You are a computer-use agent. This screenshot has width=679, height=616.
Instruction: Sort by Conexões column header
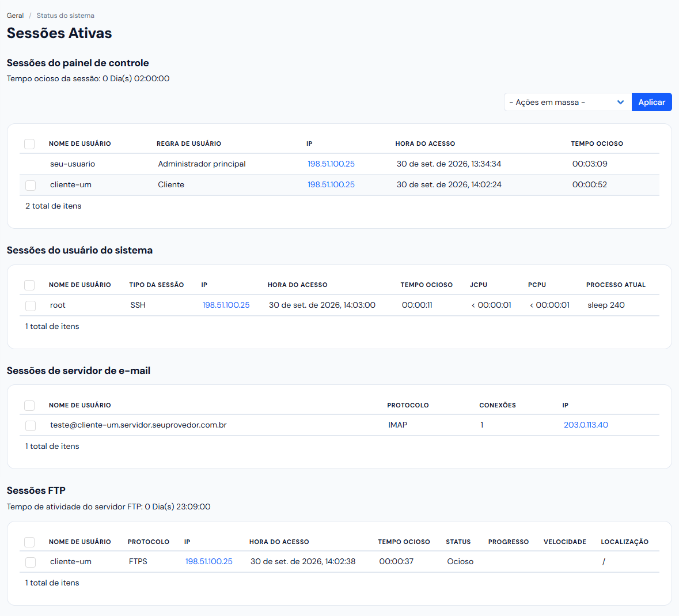[497, 406]
